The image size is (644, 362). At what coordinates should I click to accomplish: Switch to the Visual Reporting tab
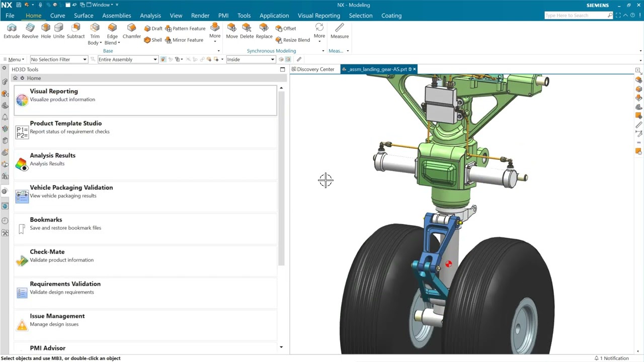pyautogui.click(x=319, y=16)
